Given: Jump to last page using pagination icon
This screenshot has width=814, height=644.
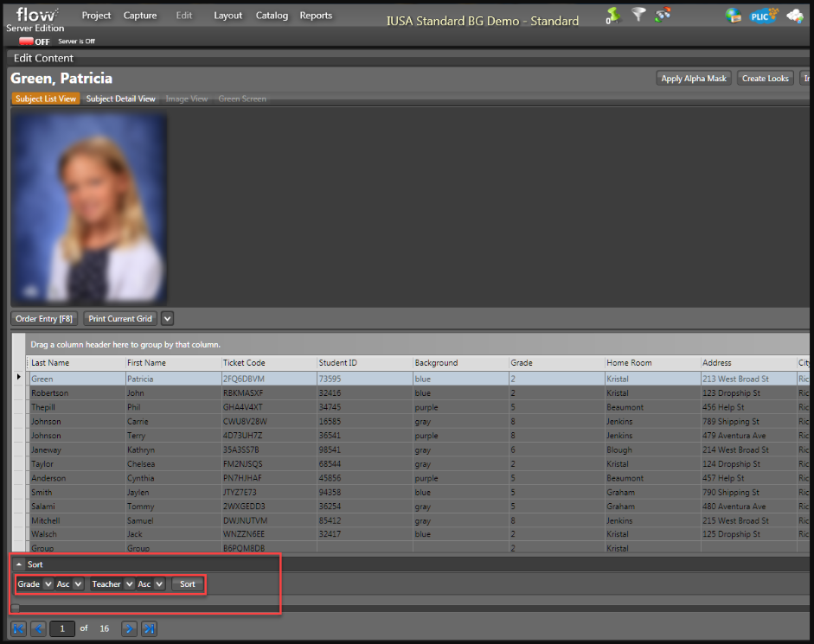Looking at the screenshot, I should 148,628.
